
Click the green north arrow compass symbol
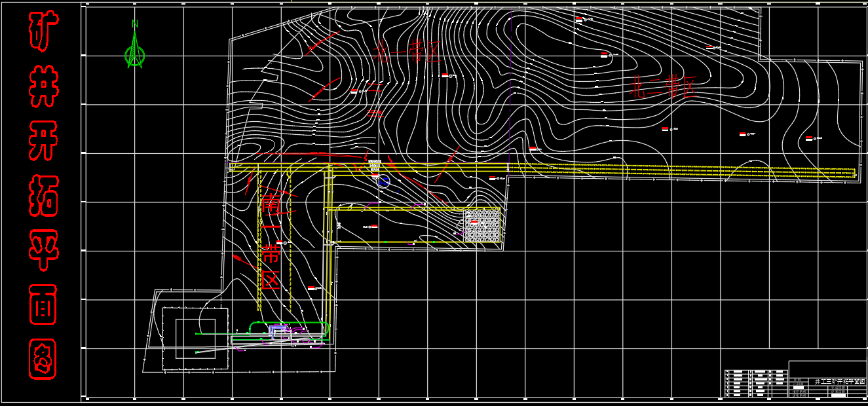point(135,51)
